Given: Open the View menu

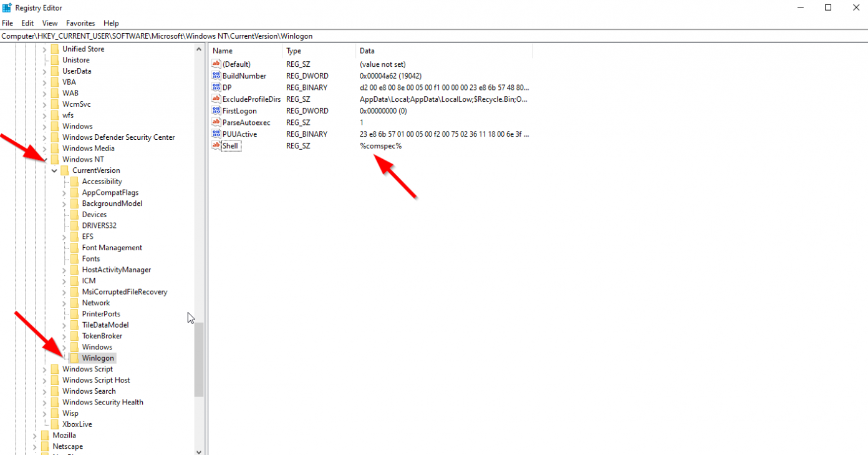Looking at the screenshot, I should (x=50, y=23).
